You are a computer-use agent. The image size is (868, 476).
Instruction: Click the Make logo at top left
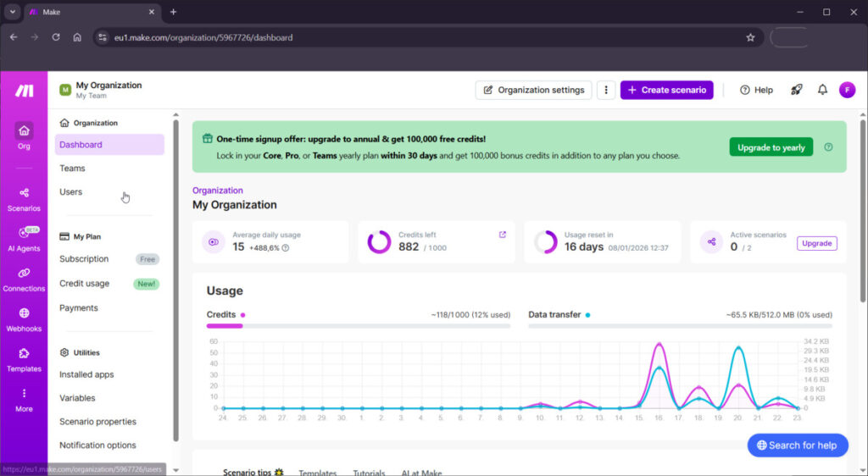pyautogui.click(x=24, y=91)
